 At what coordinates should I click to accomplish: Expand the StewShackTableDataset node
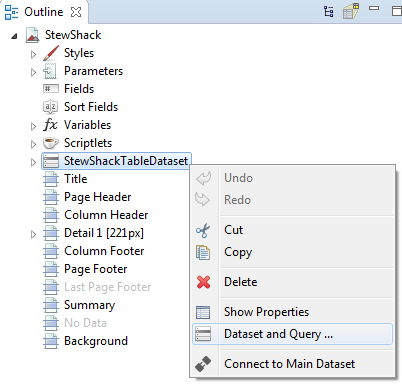33,162
